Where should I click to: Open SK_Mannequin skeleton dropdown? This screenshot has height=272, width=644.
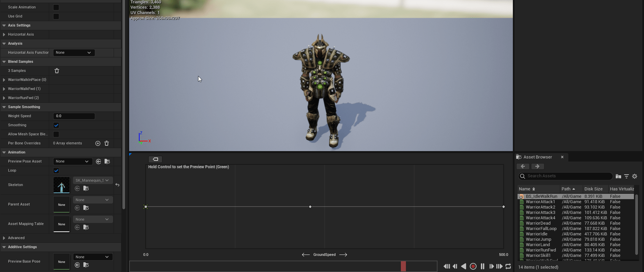93,181
